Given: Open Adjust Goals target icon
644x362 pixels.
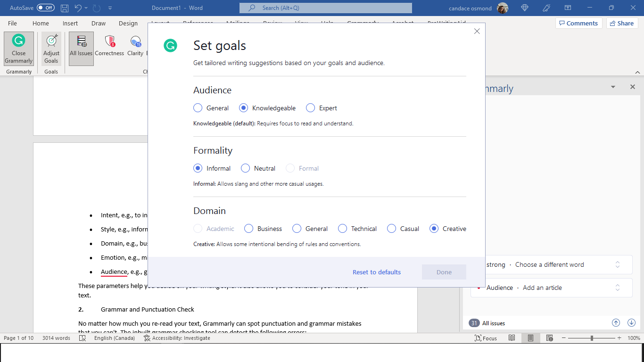Looking at the screenshot, I should coord(51,49).
